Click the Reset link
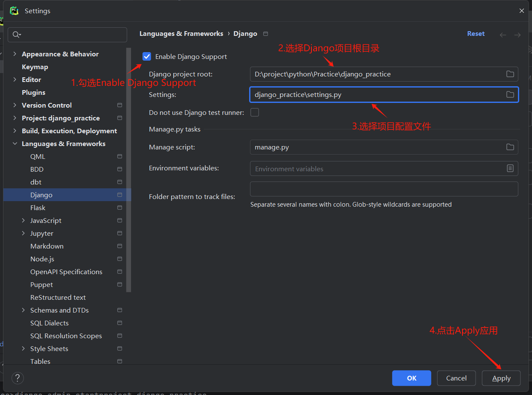Screen dimensions: 532x395 pyautogui.click(x=476, y=34)
